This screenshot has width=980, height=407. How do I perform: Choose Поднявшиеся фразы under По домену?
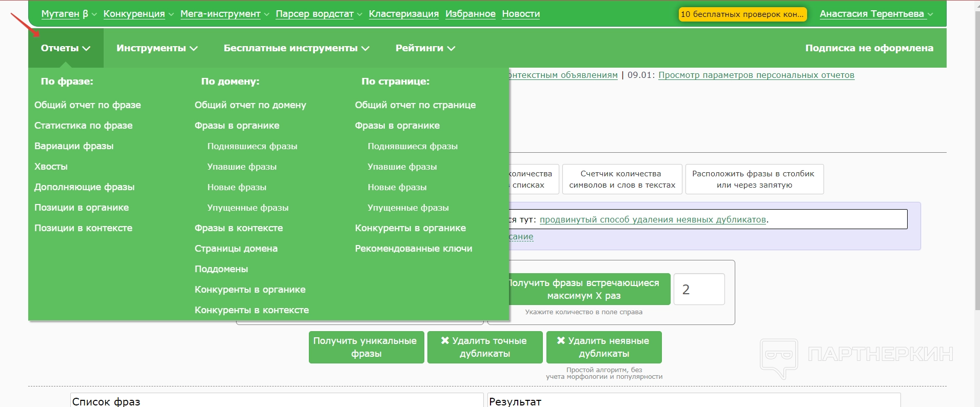[x=252, y=146]
